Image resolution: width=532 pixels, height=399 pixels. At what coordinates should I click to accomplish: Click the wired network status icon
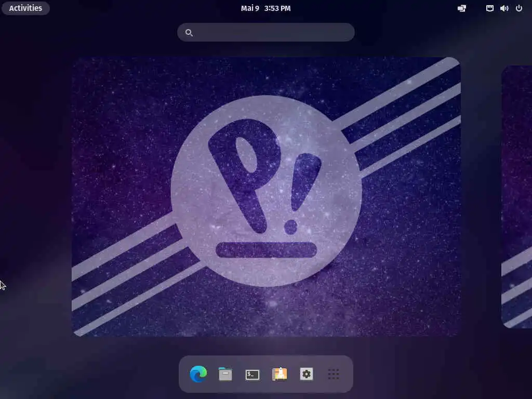[489, 8]
